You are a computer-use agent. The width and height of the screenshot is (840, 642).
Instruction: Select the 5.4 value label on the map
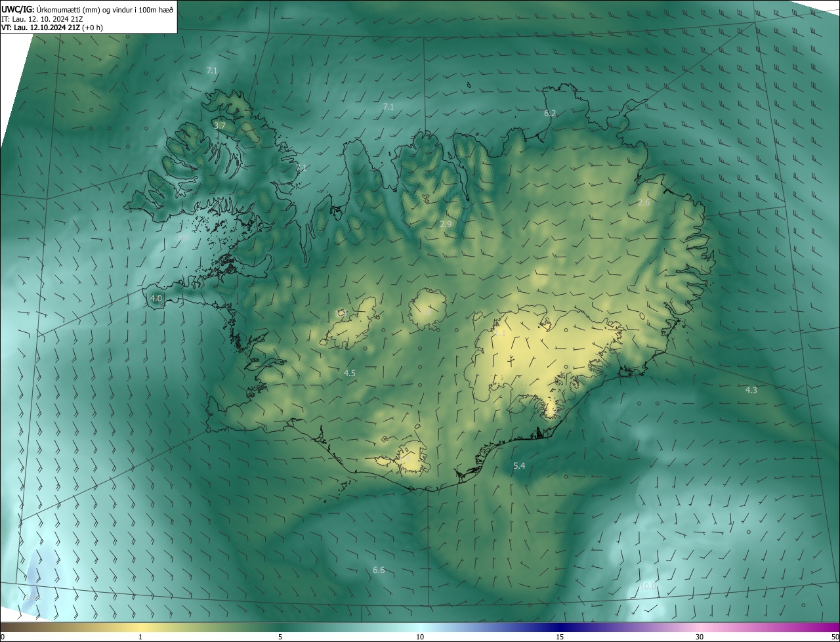pos(519,465)
